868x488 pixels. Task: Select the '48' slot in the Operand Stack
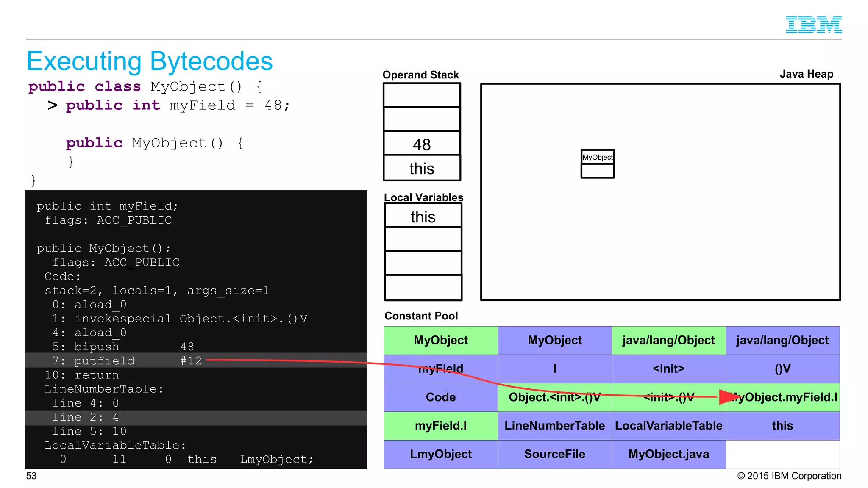click(422, 144)
